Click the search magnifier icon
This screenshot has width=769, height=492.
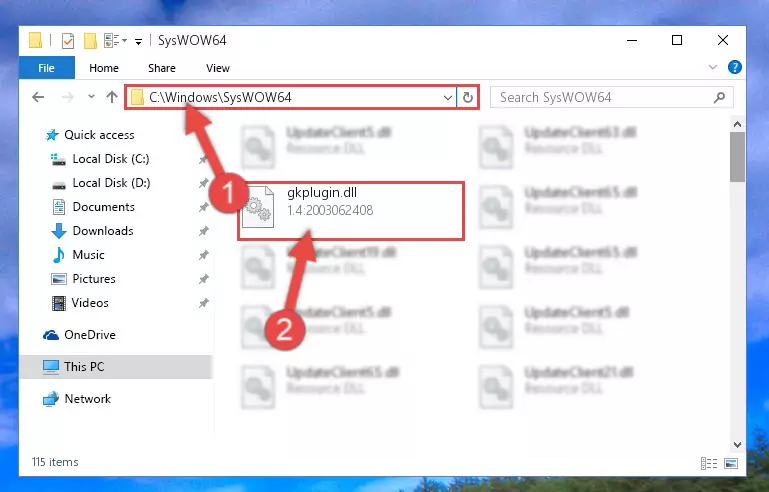pos(719,98)
